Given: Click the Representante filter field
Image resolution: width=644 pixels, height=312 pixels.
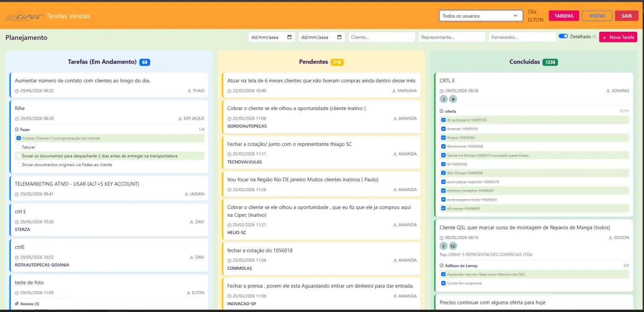Looking at the screenshot, I should (x=452, y=37).
